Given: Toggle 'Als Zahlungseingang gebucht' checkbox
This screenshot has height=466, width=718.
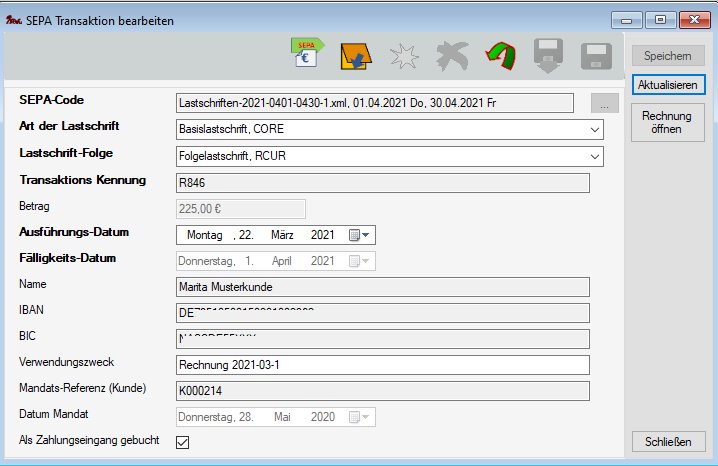Looking at the screenshot, I should point(183,442).
